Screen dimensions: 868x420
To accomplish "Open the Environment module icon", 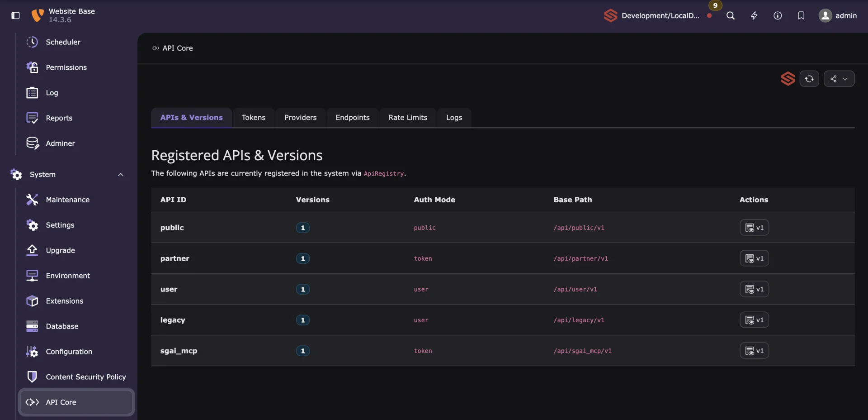I will pyautogui.click(x=32, y=276).
